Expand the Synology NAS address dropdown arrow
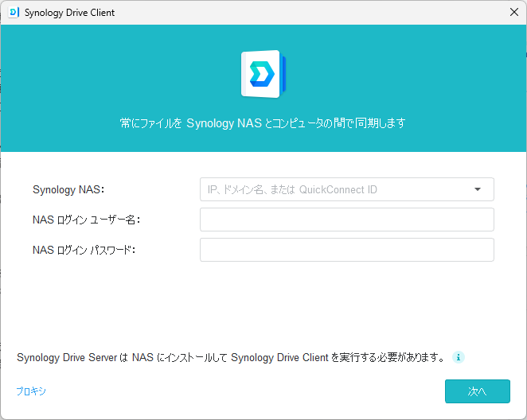 (x=478, y=189)
